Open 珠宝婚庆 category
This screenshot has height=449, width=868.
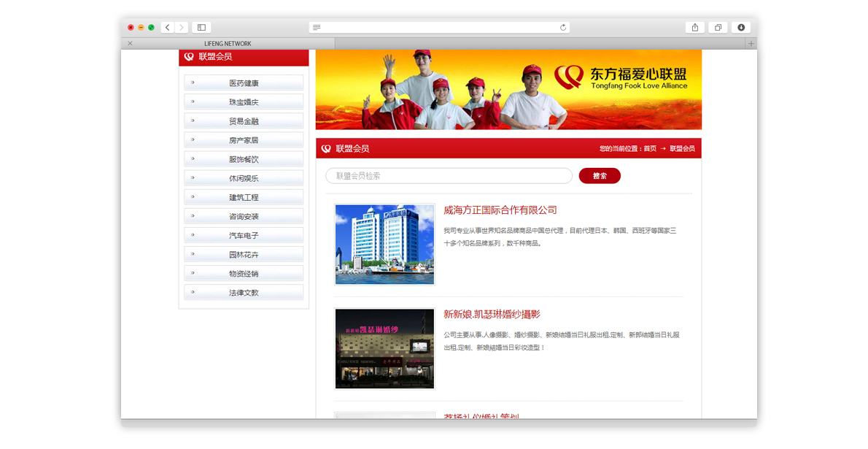[244, 102]
